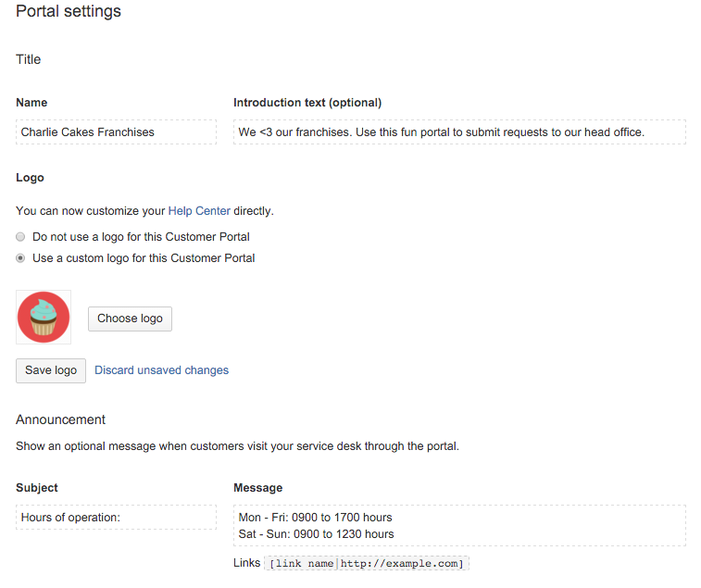701x588 pixels.
Task: Click the Choose logo button
Action: pos(130,319)
